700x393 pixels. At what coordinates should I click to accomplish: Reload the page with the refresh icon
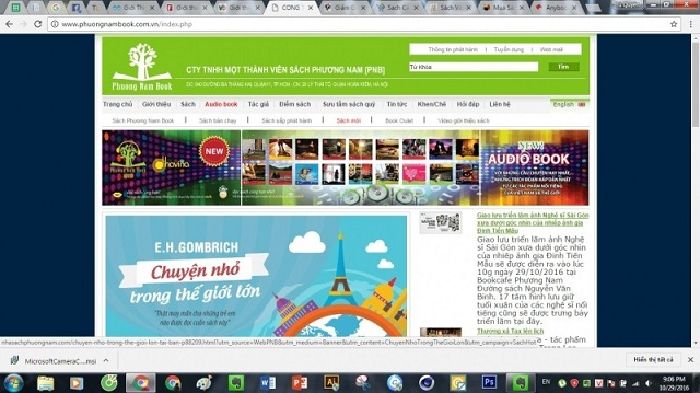click(x=38, y=24)
